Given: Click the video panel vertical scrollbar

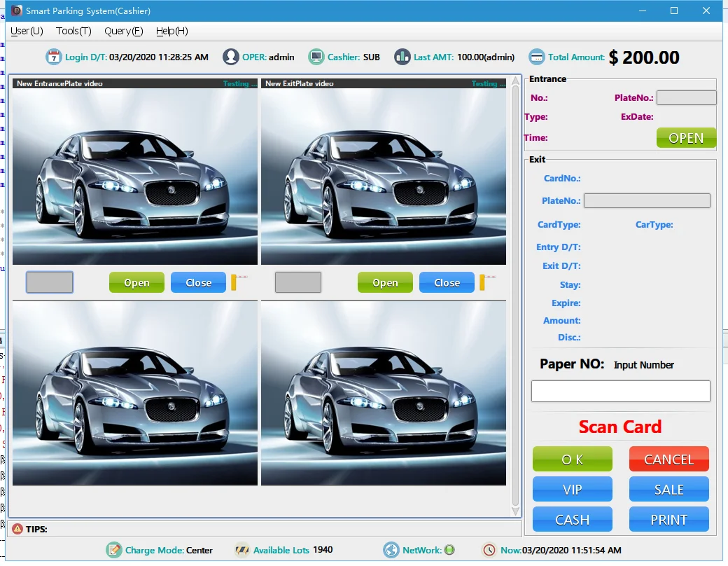Looking at the screenshot, I should pos(515,296).
